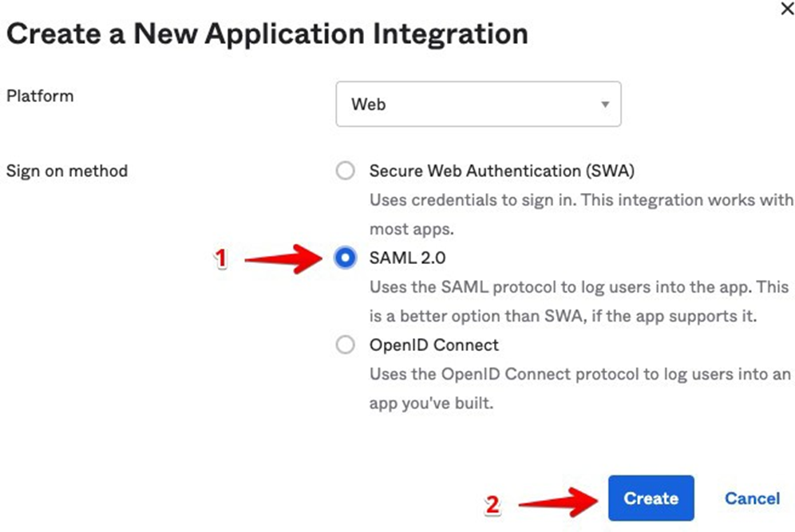This screenshot has width=795, height=532.
Task: Click the SAML protocol description text
Action: (578, 301)
